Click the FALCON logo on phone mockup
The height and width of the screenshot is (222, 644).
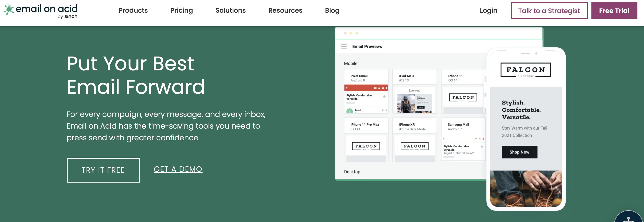click(525, 70)
